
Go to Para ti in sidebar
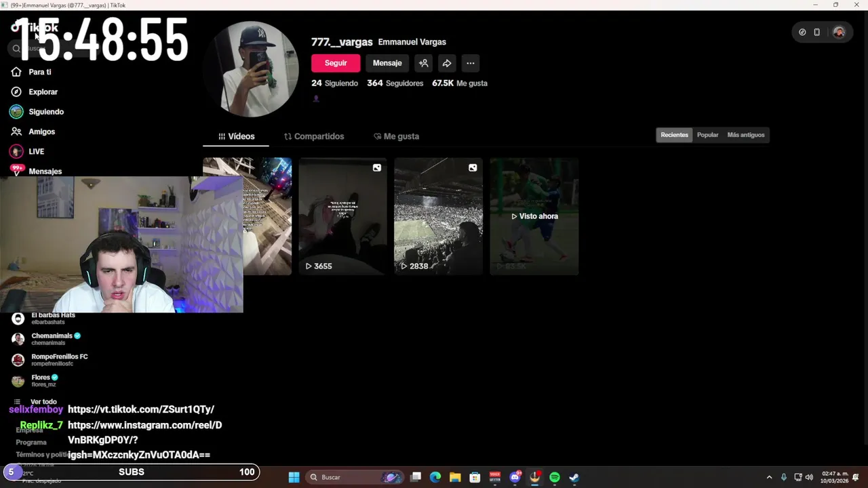pyautogui.click(x=40, y=72)
